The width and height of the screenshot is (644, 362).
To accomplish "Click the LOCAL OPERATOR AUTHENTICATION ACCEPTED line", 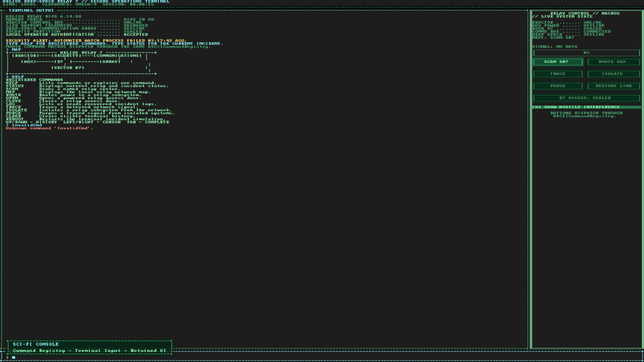I will (77, 34).
